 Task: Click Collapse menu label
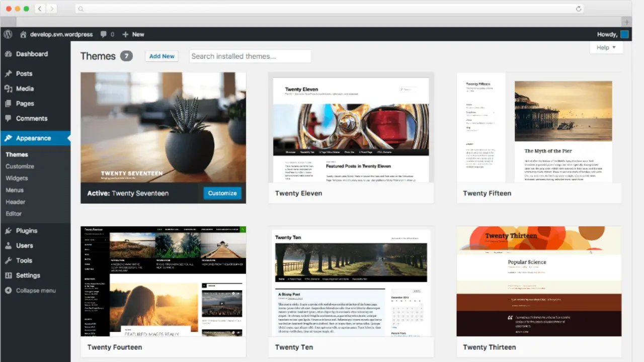click(36, 291)
